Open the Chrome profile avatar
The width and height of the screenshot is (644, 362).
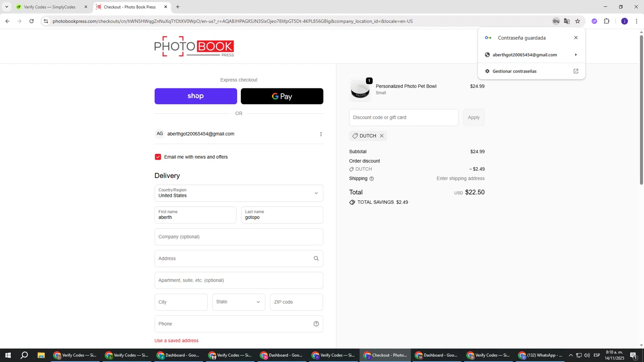pos(624,21)
